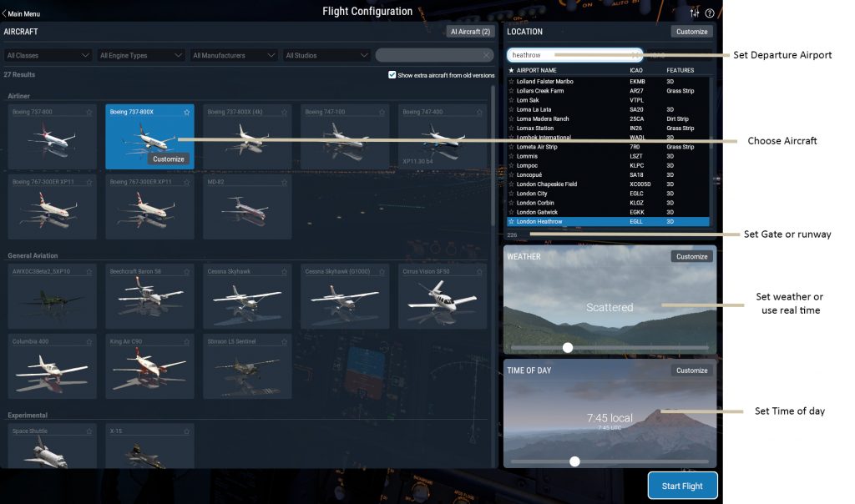The image size is (855, 504).
Task: Select the London Gatwick airport name
Action: (x=537, y=213)
